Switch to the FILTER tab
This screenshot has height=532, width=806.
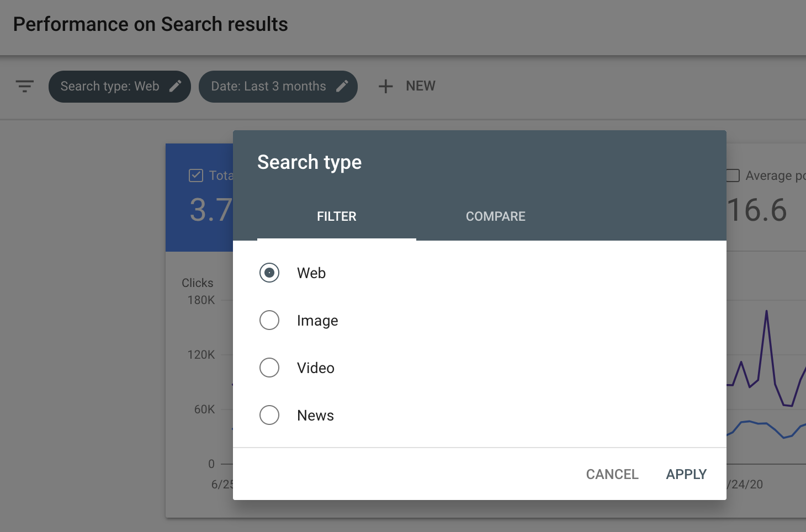click(x=336, y=216)
